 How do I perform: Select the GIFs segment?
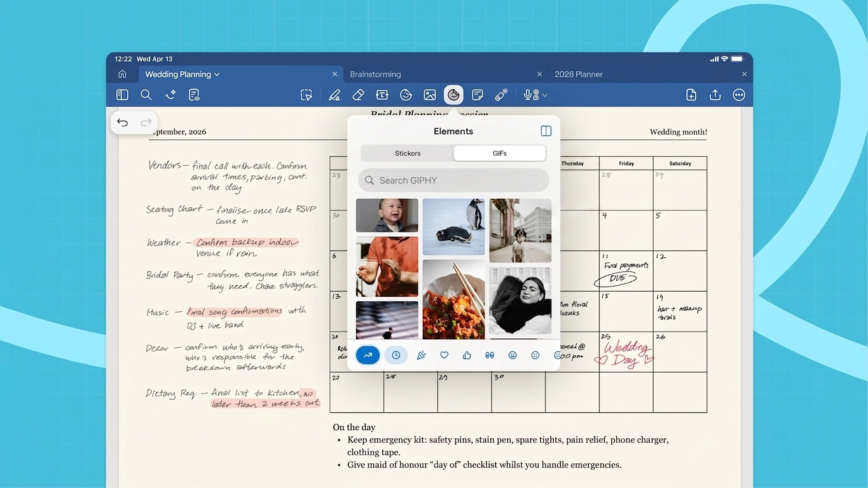point(500,153)
